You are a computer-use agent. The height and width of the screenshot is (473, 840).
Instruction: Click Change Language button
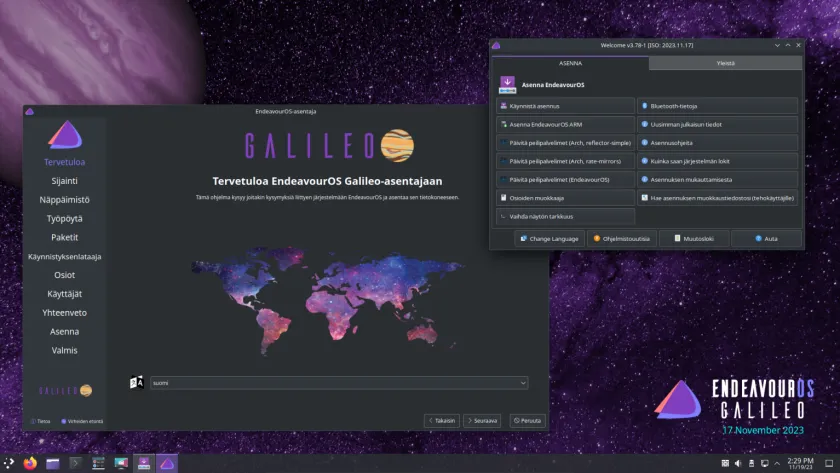pyautogui.click(x=549, y=238)
